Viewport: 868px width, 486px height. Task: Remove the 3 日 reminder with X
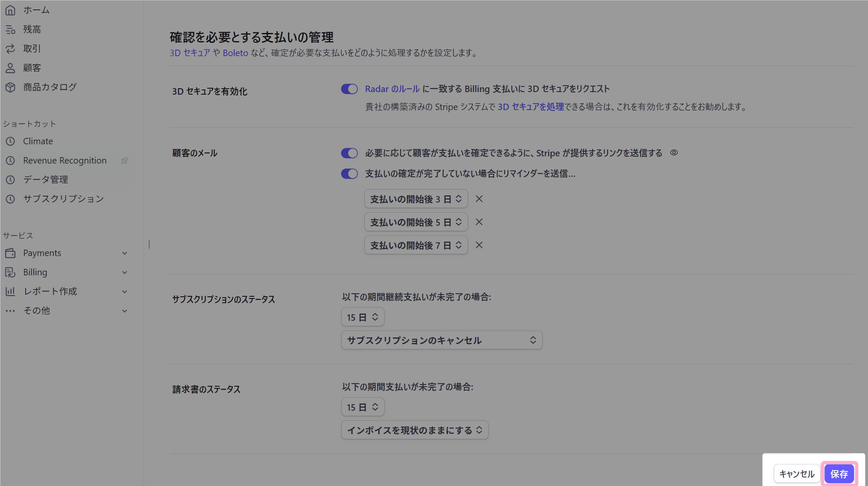(479, 199)
